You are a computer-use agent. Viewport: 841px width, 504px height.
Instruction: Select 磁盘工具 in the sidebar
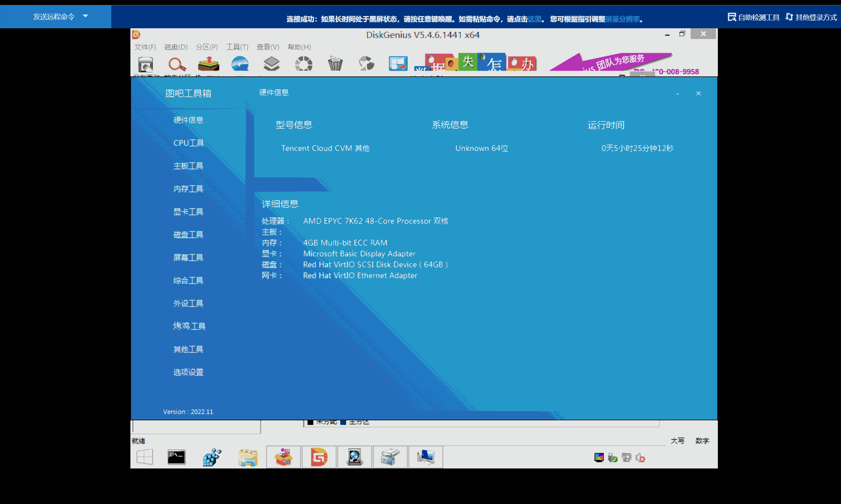click(x=189, y=235)
